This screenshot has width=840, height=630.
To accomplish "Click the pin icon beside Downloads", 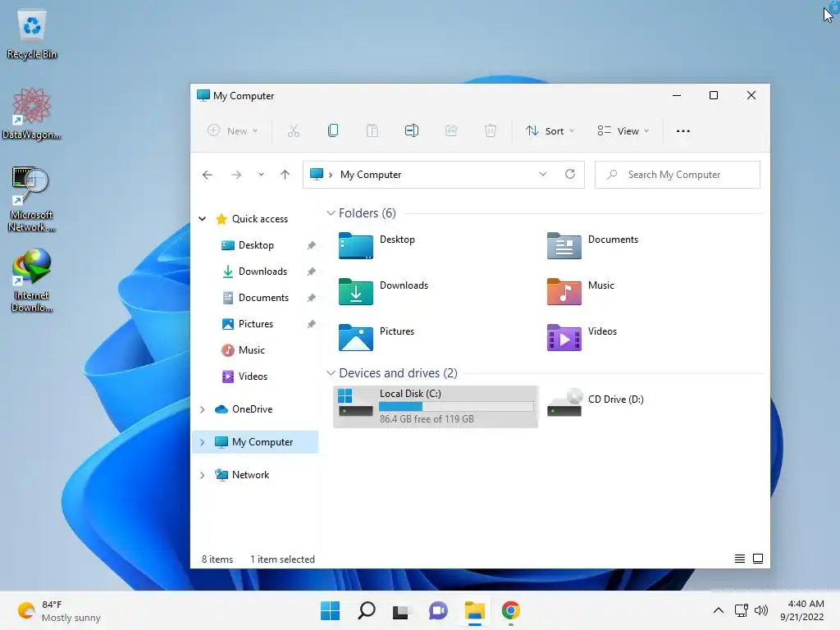I will tap(311, 272).
